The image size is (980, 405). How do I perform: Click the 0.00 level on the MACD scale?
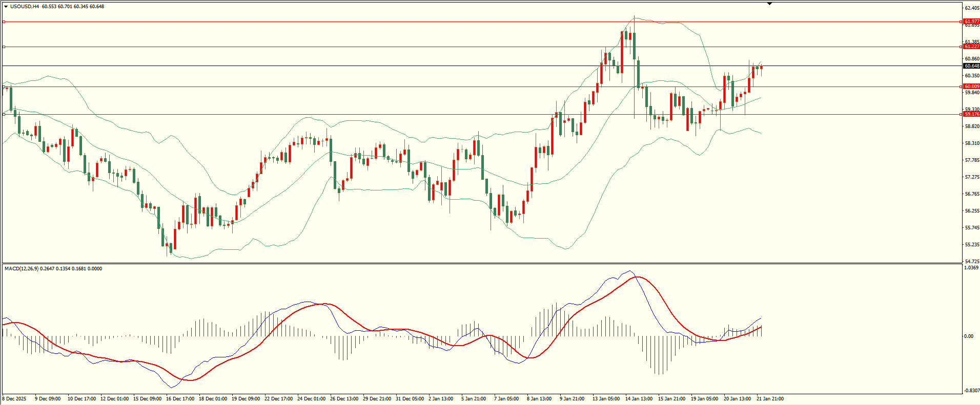click(x=968, y=336)
